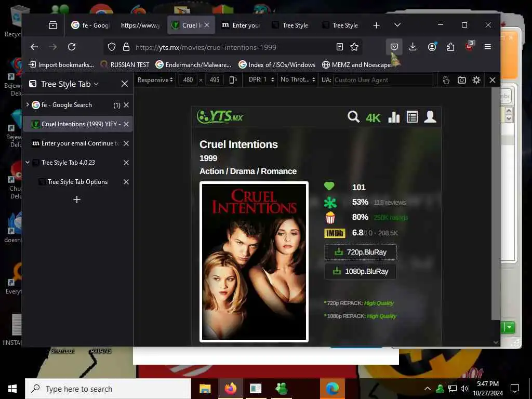This screenshot has height=399, width=532.
Task: Open Save to Pocket button
Action: (394, 47)
